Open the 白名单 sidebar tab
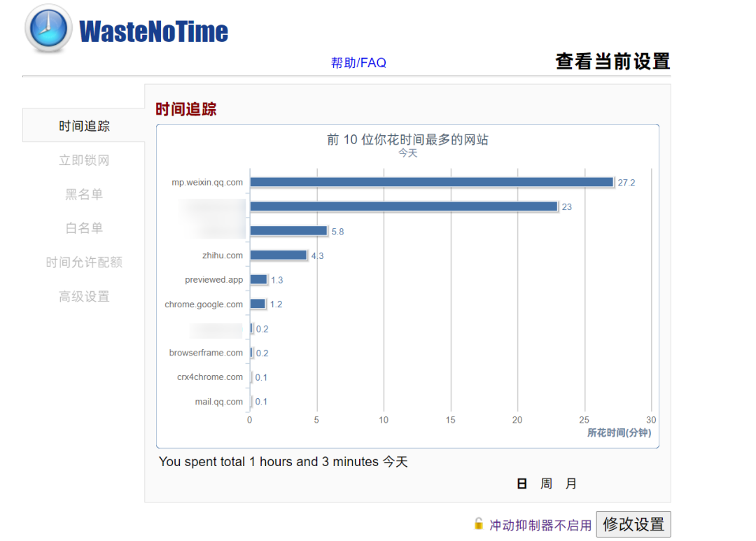 point(84,228)
